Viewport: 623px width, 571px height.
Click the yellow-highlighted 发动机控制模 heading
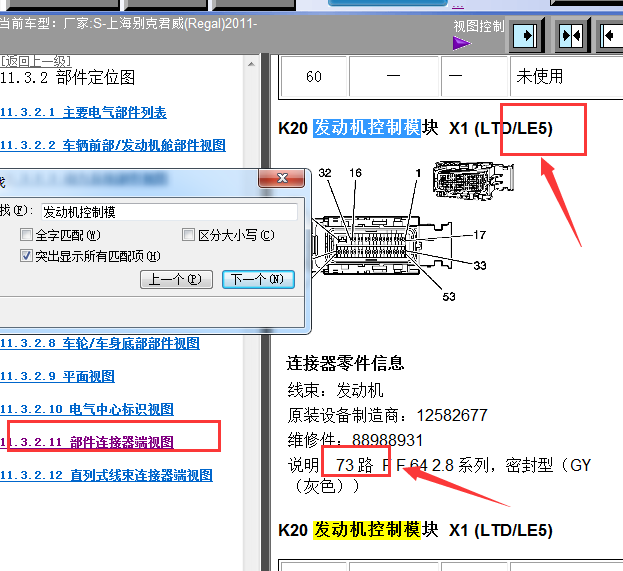click(367, 530)
